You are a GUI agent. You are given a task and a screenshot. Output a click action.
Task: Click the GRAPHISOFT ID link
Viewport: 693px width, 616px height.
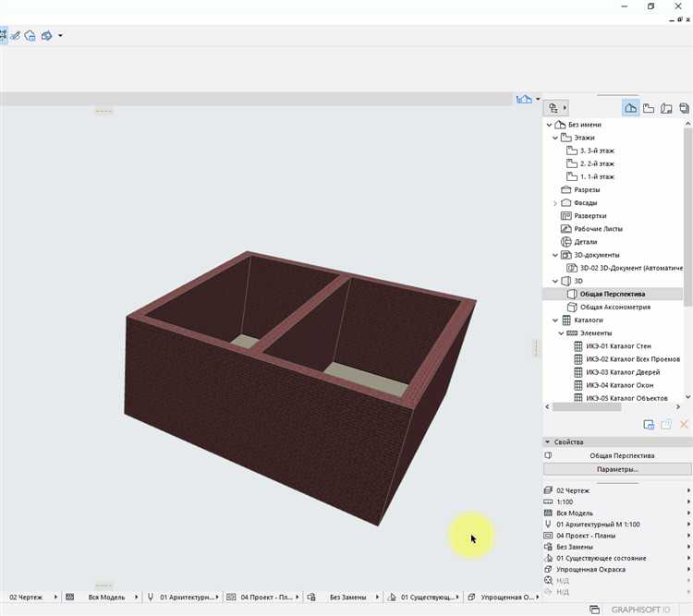pyautogui.click(x=640, y=610)
